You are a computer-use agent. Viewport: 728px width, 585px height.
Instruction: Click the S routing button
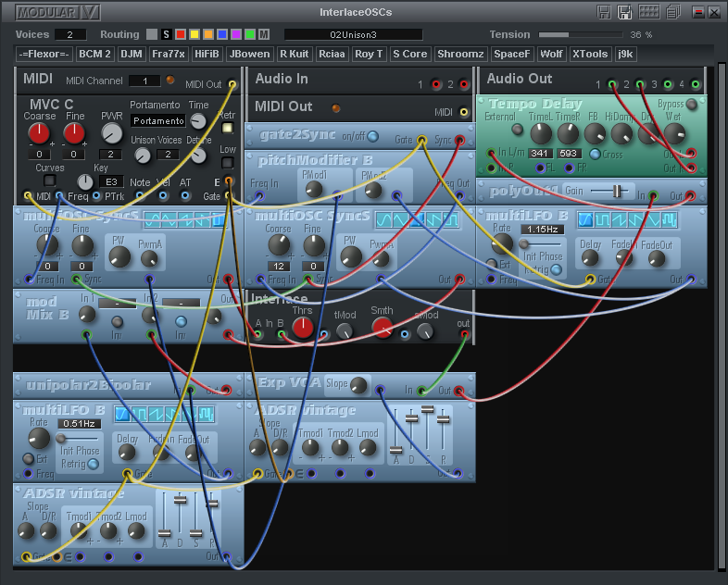tap(167, 34)
